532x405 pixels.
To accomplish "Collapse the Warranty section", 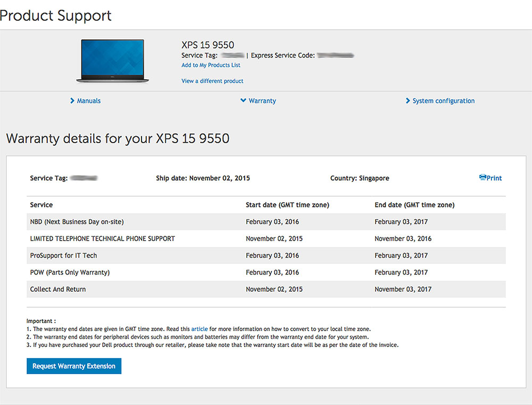I will (x=258, y=101).
